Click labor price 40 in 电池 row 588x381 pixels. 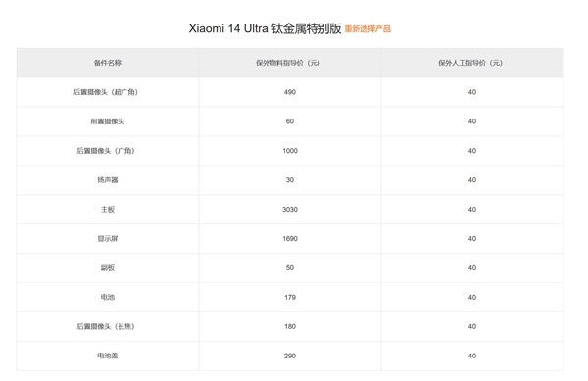[472, 297]
